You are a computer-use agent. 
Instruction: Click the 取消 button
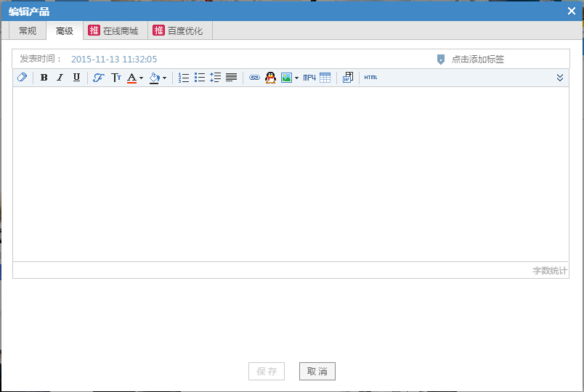click(x=317, y=372)
